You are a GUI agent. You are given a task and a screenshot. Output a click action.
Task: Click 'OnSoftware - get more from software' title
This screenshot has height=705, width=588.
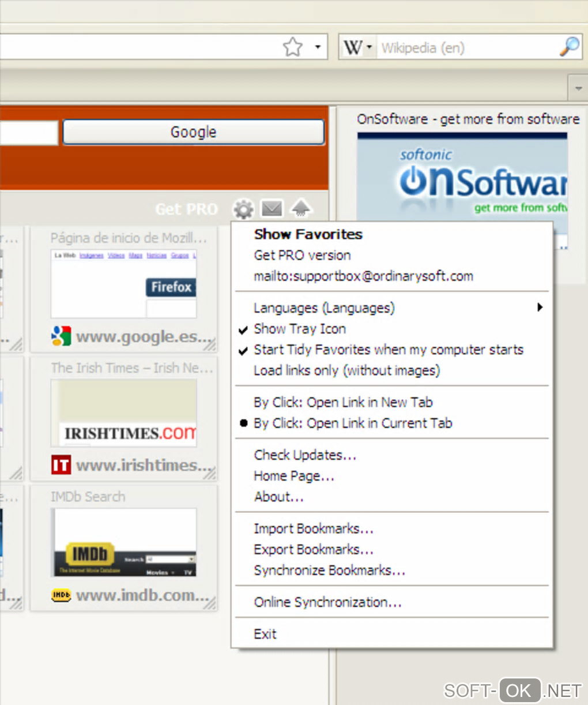(x=468, y=119)
